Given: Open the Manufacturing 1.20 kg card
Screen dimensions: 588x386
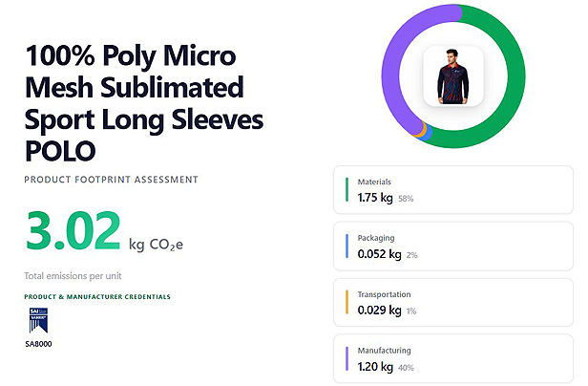Looking at the screenshot, I should pos(453,359).
